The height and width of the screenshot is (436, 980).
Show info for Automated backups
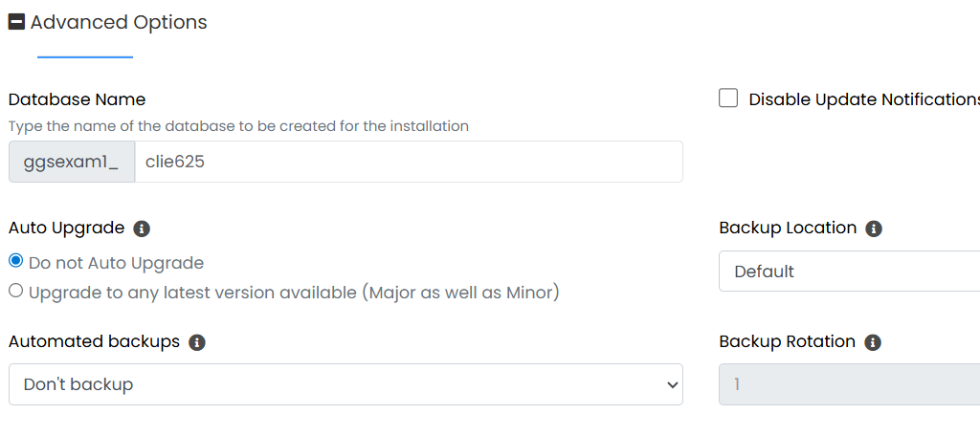click(x=197, y=342)
